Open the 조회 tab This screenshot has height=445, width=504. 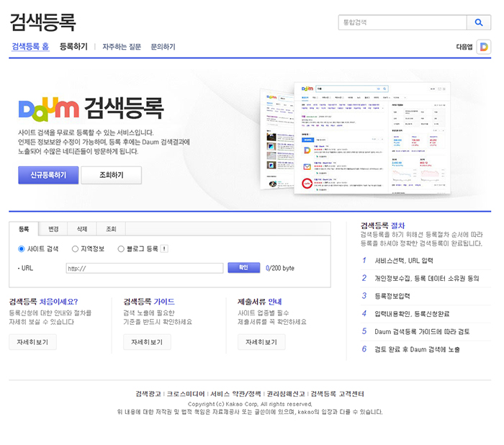[x=111, y=229]
